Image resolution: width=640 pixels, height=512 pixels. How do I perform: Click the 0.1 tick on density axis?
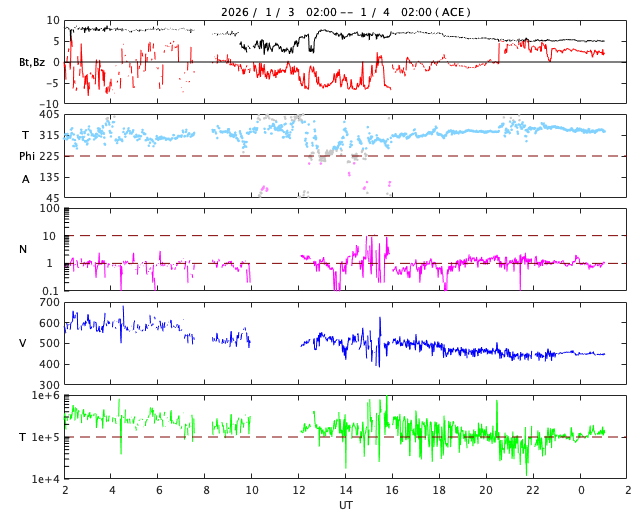[x=51, y=291]
